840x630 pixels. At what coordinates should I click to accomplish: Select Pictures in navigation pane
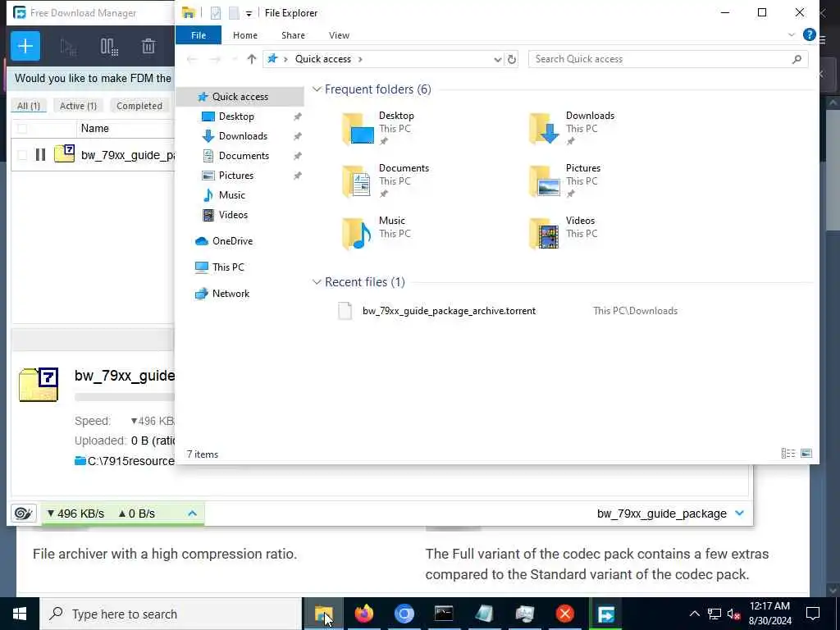235,176
